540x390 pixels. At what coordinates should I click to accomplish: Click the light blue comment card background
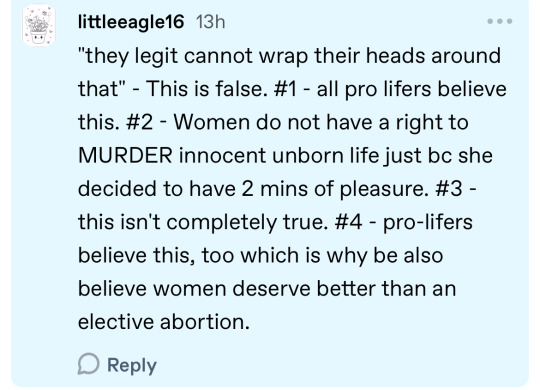270,194
